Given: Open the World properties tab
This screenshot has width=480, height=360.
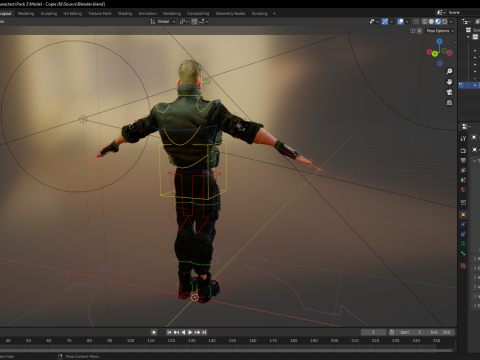Looking at the screenshot, I should pyautogui.click(x=463, y=190).
